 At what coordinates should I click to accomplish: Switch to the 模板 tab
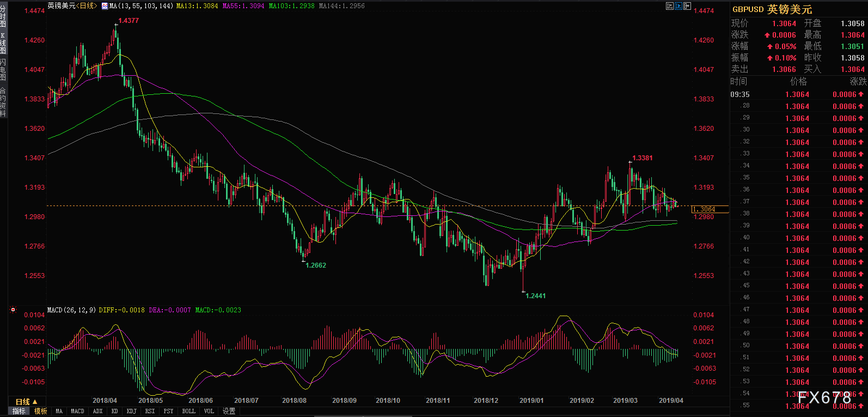[x=41, y=411]
